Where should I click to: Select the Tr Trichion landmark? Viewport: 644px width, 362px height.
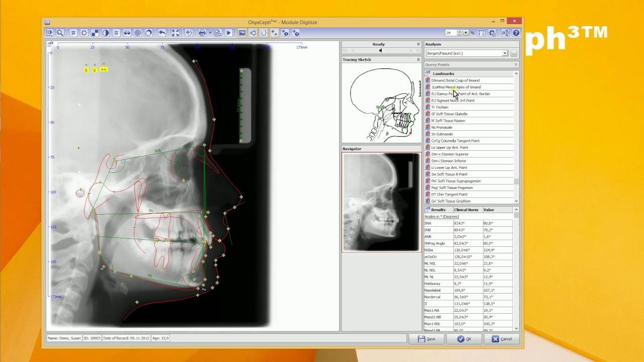click(x=439, y=107)
